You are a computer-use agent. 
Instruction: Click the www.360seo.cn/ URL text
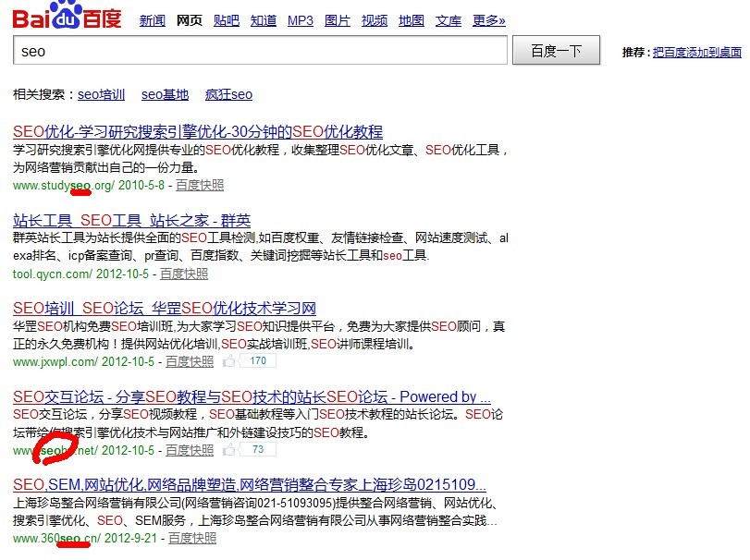[x=57, y=538]
